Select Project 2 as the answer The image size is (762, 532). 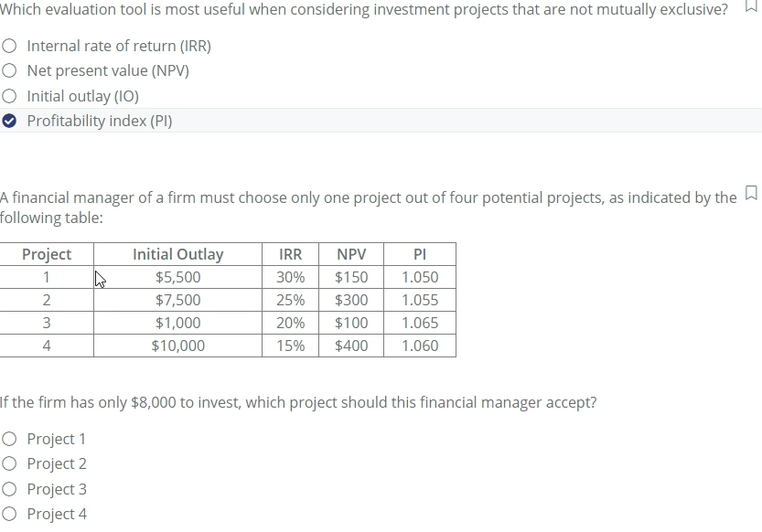[9, 463]
